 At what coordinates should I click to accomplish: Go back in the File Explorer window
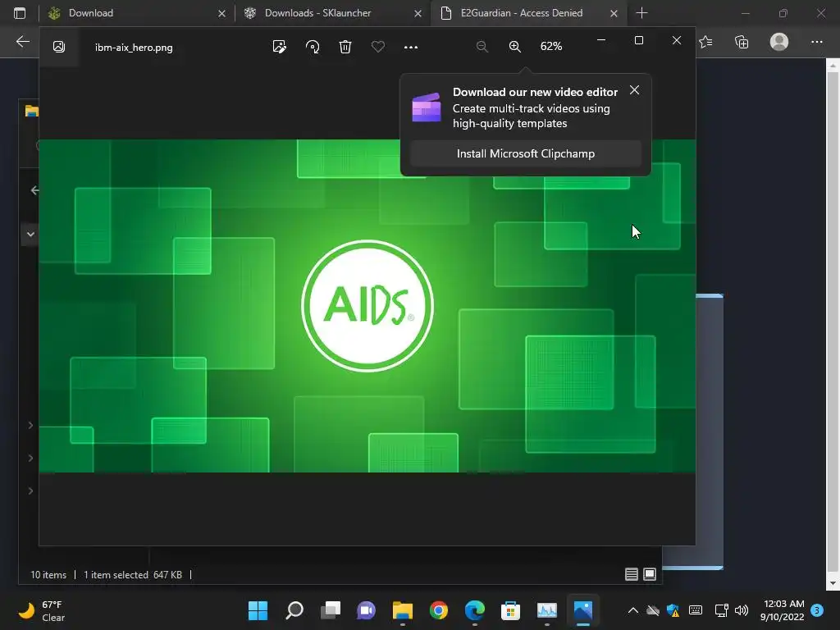(x=34, y=190)
